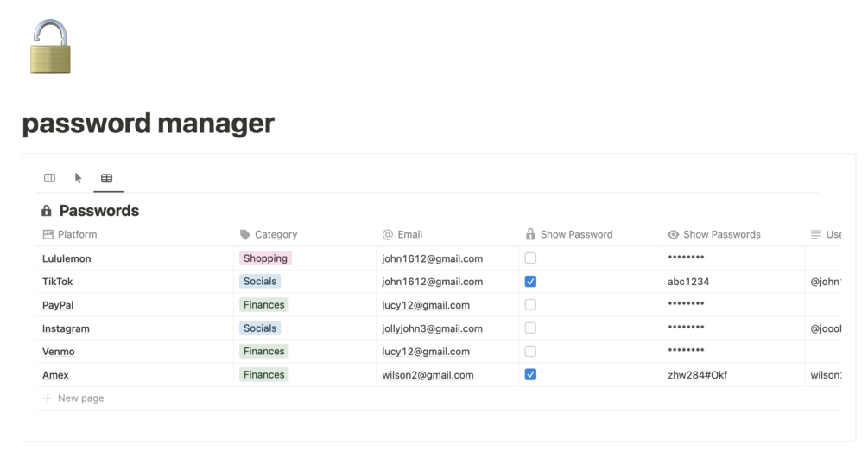Click the eye icon in Show Passwords header

point(673,234)
